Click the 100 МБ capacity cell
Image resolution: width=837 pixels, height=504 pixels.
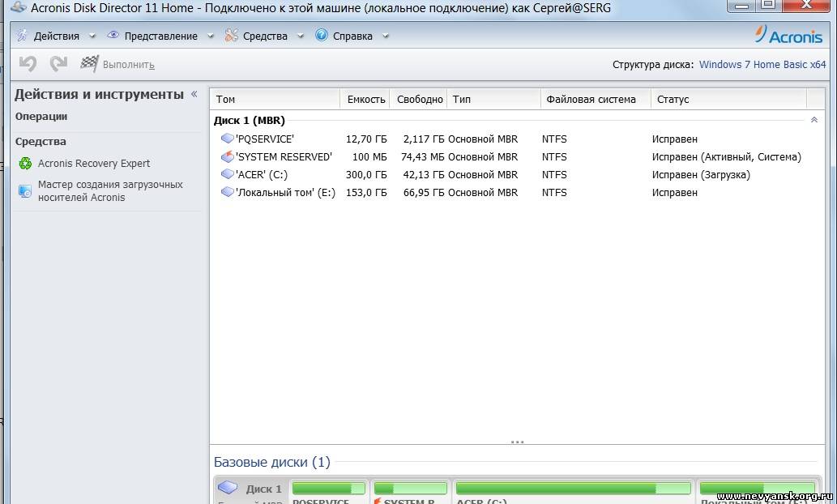point(369,157)
